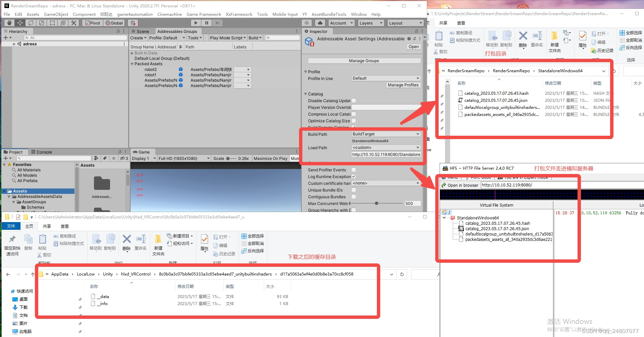
Task: Click Maximize On Play in Game view
Action: tap(270, 158)
